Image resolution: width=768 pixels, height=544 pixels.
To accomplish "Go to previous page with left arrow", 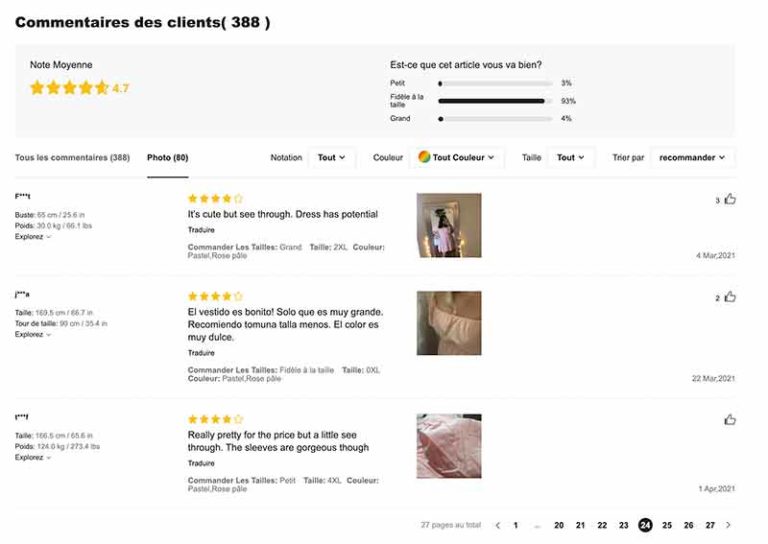I will [498, 525].
